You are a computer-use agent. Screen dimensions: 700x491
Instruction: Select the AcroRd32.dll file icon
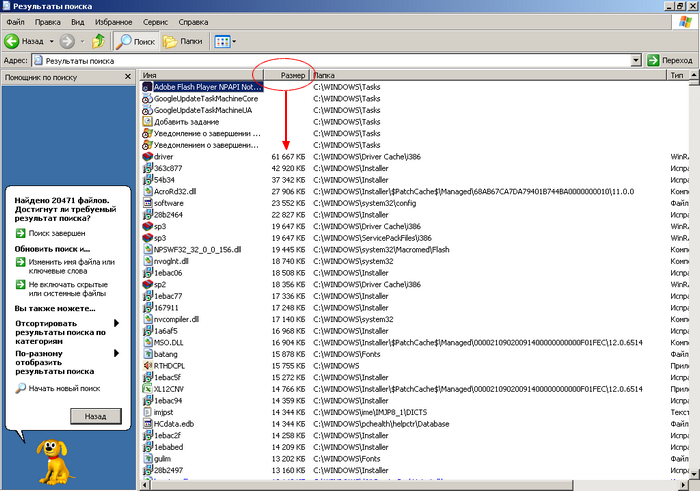pyautogui.click(x=147, y=191)
